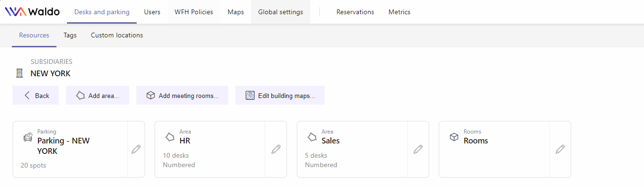Click the Rooms card edit pencil
Image resolution: width=644 pixels, height=187 pixels.
[560, 149]
